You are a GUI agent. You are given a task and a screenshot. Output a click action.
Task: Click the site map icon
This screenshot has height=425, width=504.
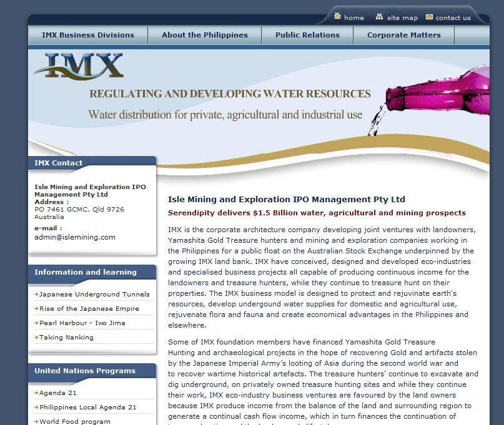click(x=379, y=16)
